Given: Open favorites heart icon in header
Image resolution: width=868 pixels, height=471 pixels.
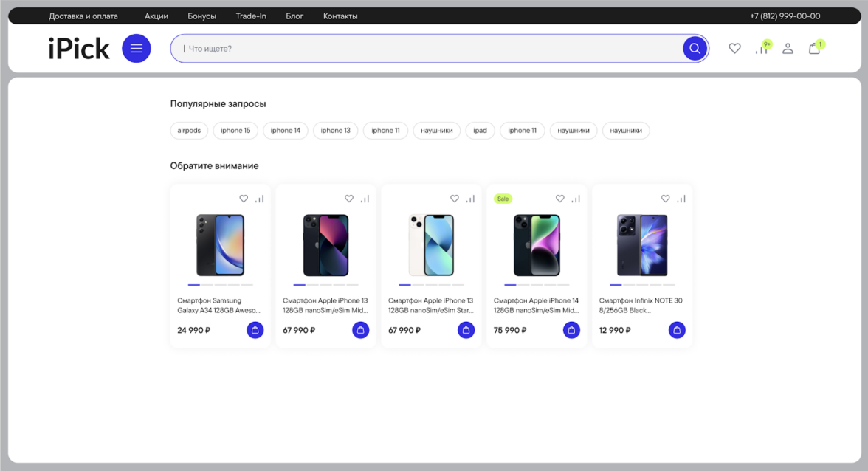Looking at the screenshot, I should click(734, 49).
